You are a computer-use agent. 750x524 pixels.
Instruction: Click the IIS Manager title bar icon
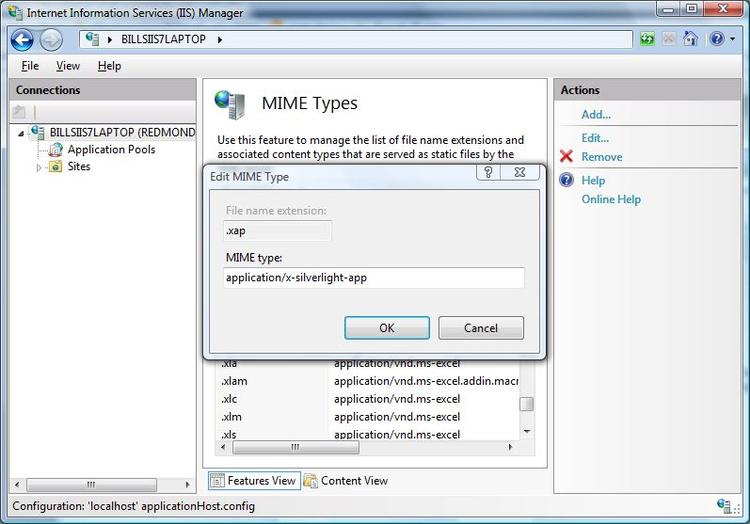coord(15,13)
